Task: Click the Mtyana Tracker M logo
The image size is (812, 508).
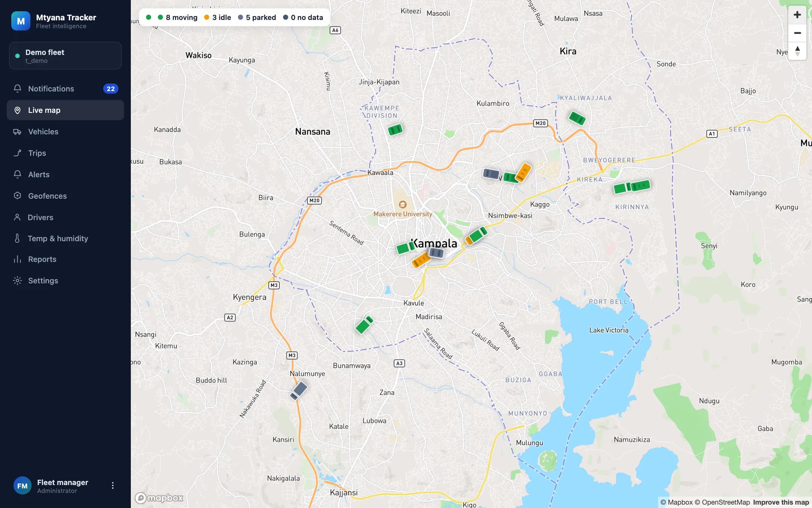Action: tap(21, 21)
